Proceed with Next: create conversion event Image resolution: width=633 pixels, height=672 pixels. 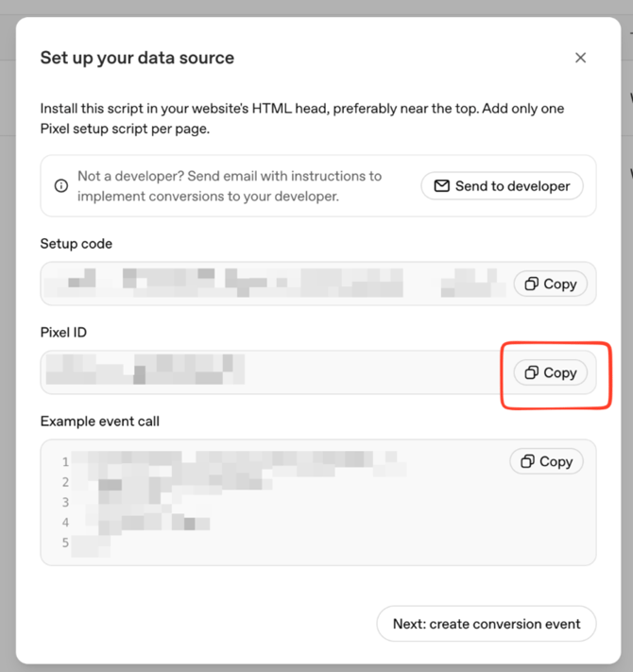[x=487, y=624]
